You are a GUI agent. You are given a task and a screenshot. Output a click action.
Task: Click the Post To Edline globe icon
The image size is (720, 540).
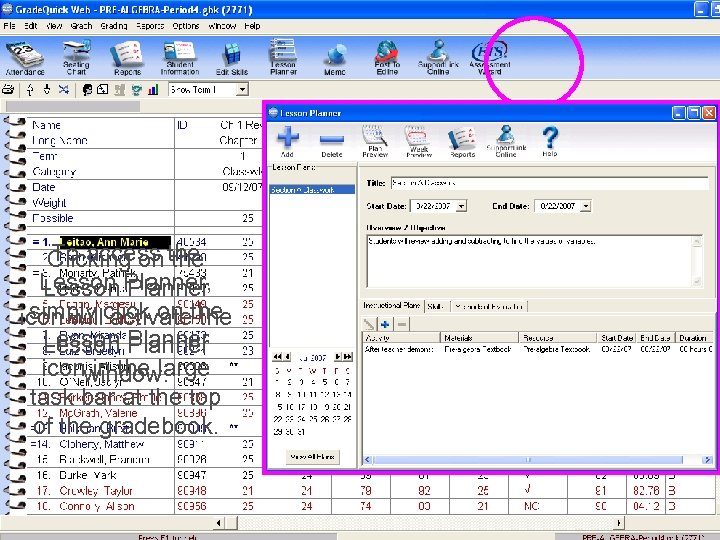tap(387, 58)
